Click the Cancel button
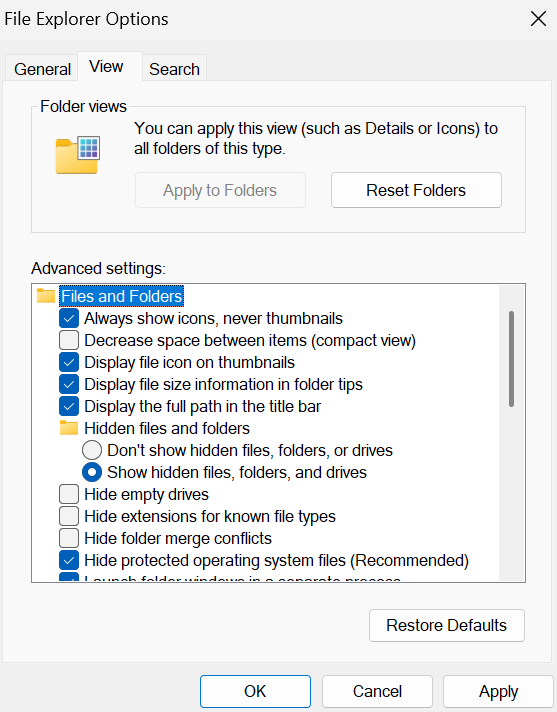Viewport: 557px width, 712px height. tap(377, 691)
